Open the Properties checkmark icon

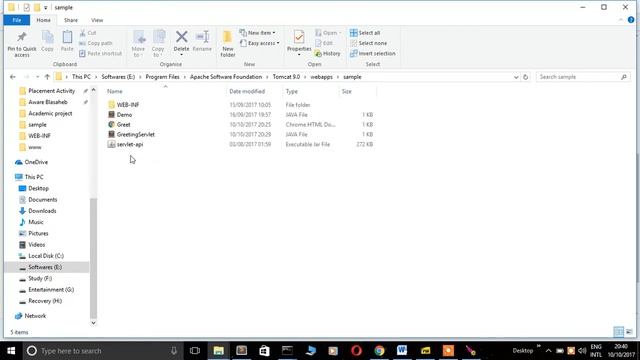(x=299, y=37)
